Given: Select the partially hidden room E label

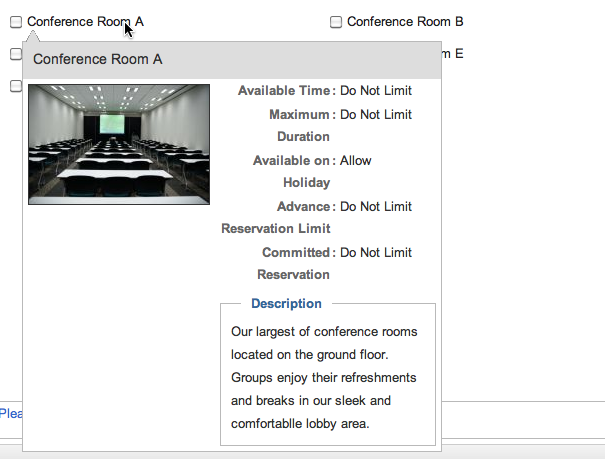Looking at the screenshot, I should tap(452, 54).
